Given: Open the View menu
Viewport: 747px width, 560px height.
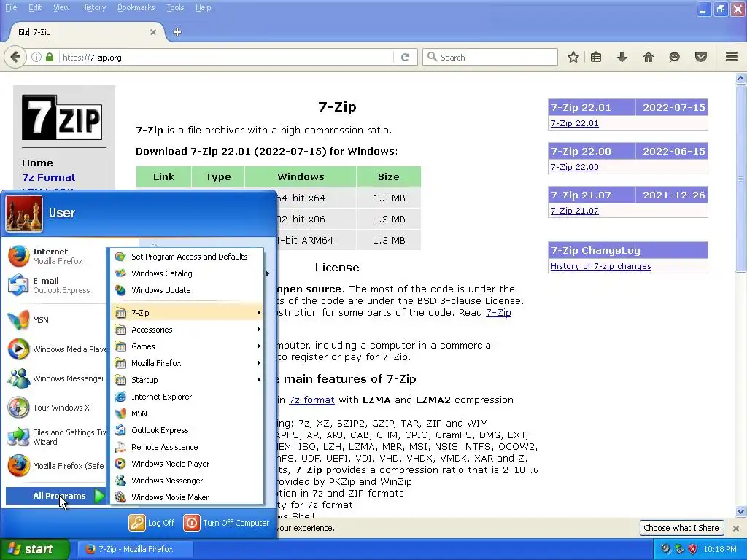Looking at the screenshot, I should pos(61,7).
